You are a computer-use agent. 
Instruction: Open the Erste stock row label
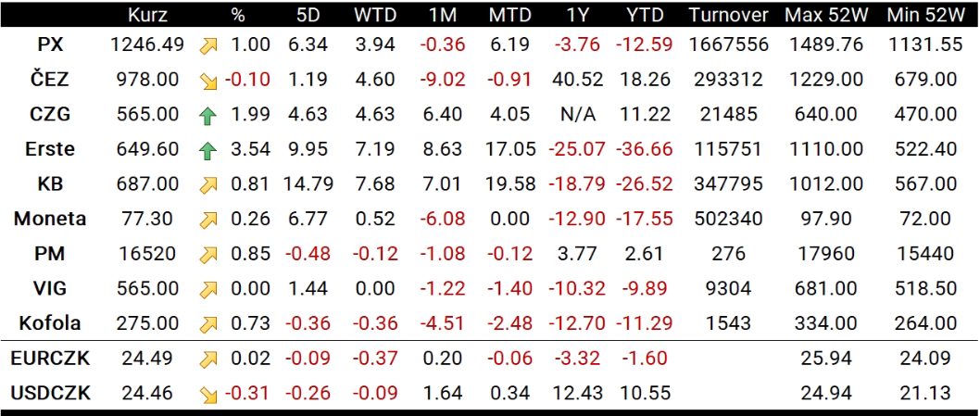[x=51, y=150]
